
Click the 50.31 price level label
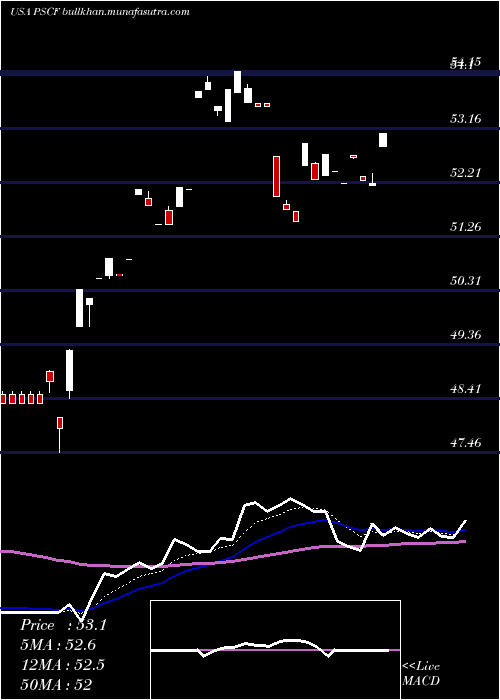(465, 281)
